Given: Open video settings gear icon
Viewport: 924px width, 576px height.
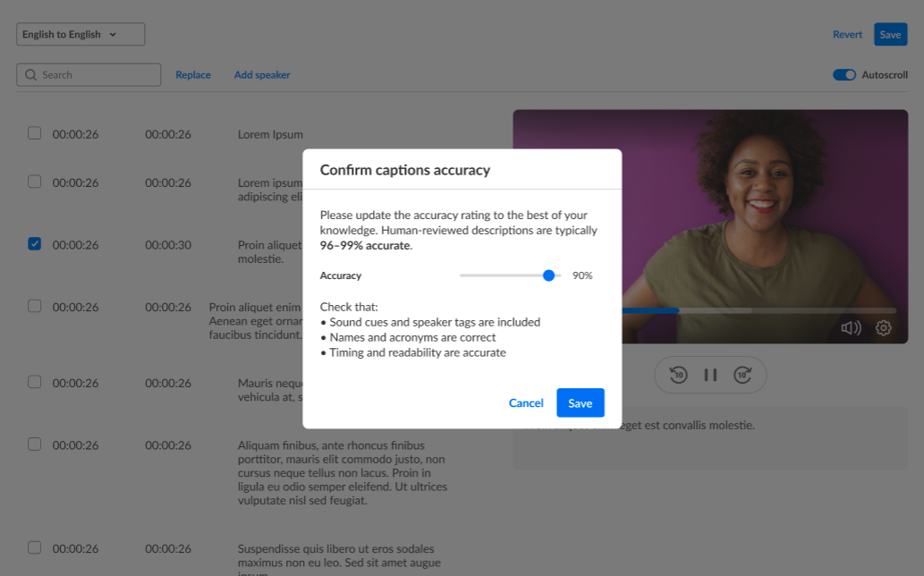Looking at the screenshot, I should (x=884, y=327).
